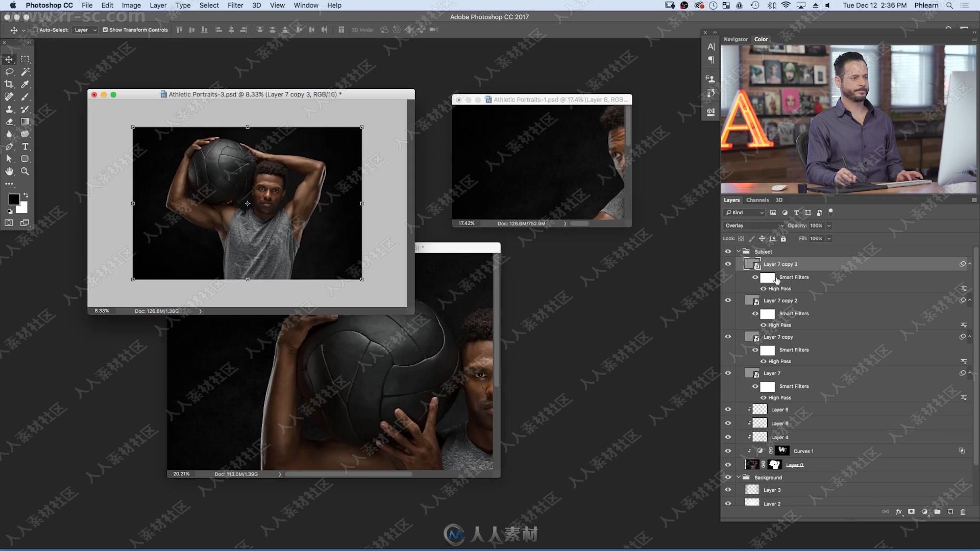The height and width of the screenshot is (551, 980).
Task: Select the Zoom tool
Action: (25, 171)
